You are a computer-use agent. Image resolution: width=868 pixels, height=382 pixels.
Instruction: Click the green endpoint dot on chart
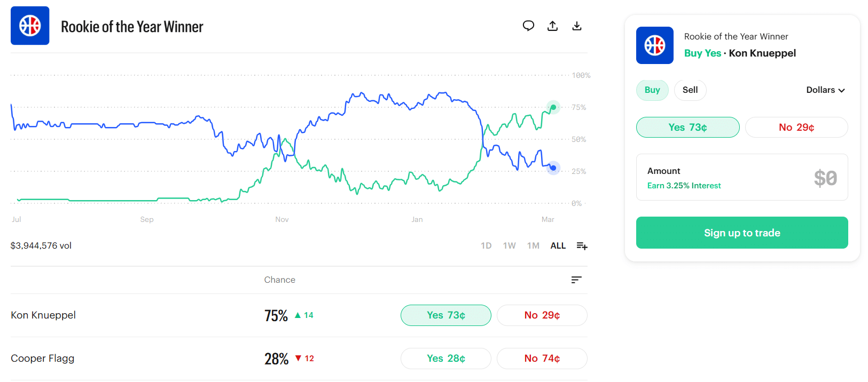pyautogui.click(x=553, y=107)
